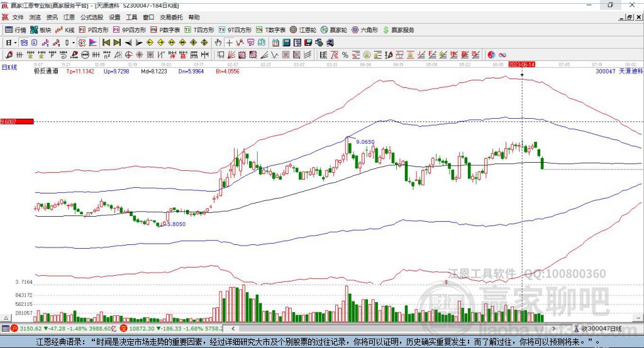
Task: Open the 9P四方形 tool
Action: (x=130, y=30)
